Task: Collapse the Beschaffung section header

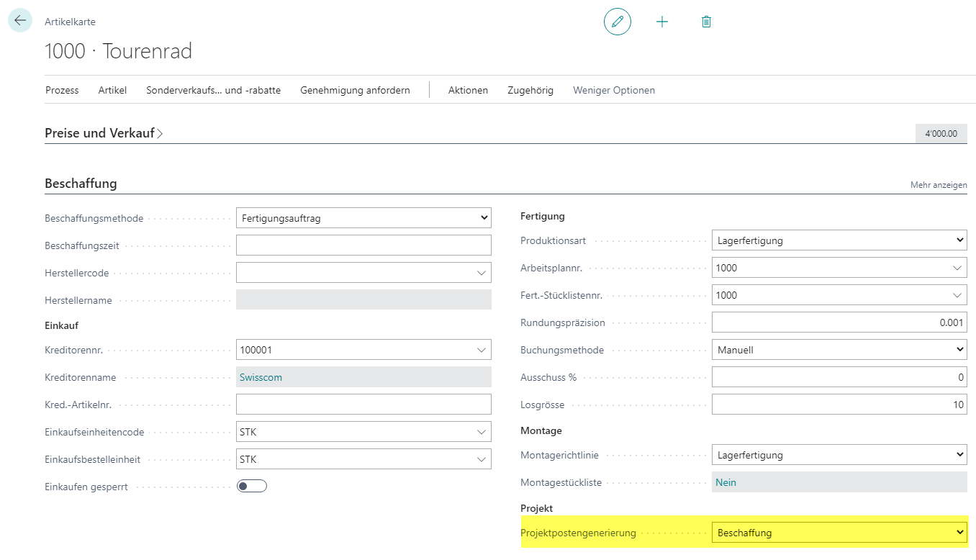Action: click(81, 184)
